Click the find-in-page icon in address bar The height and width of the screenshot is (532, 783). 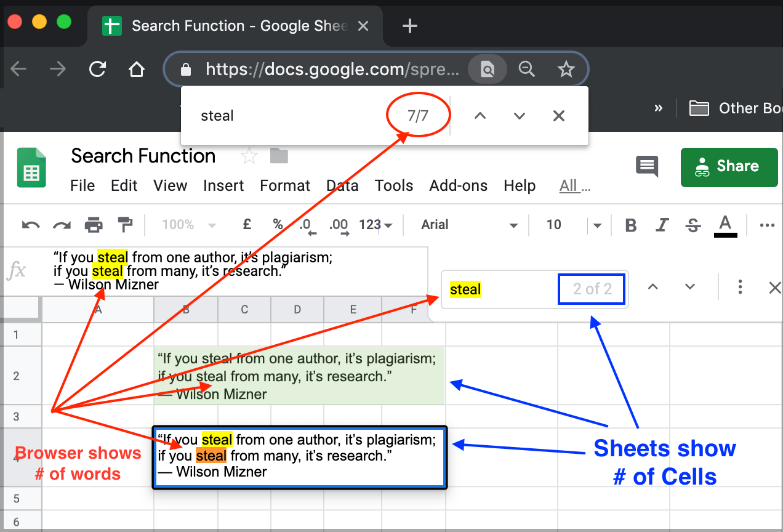click(x=488, y=69)
